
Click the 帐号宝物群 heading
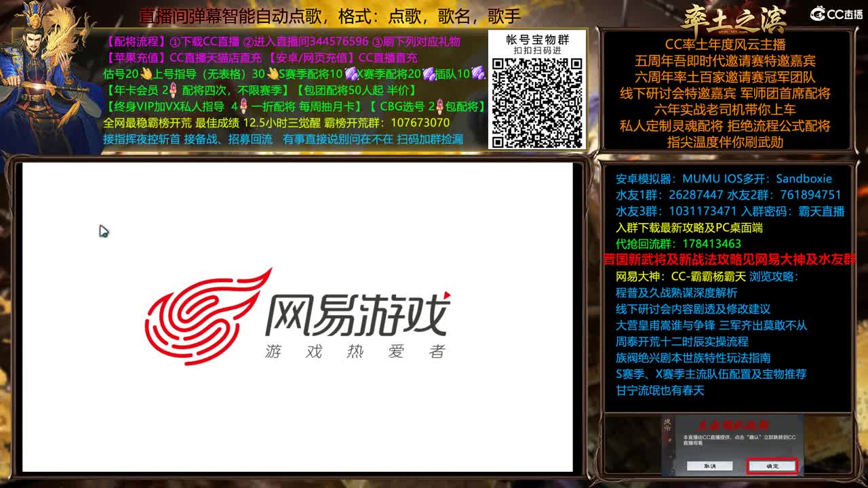[537, 39]
